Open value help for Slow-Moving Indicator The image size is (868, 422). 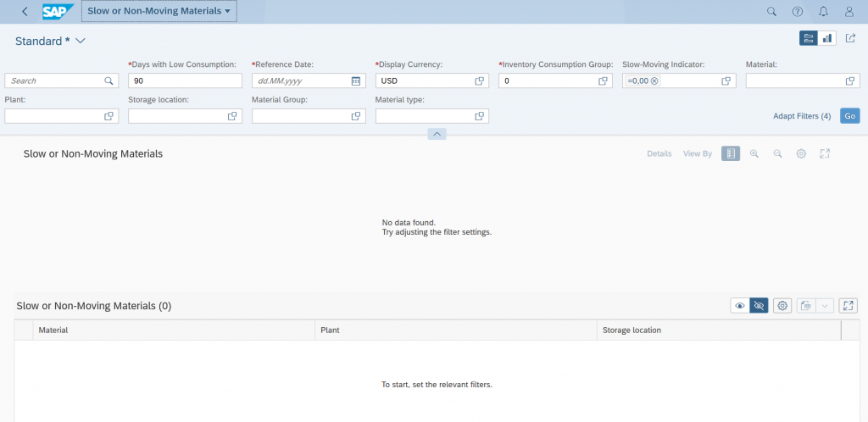(x=726, y=81)
